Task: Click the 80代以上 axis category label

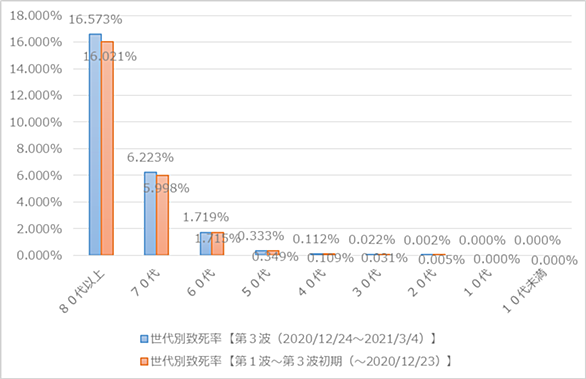Action: [x=82, y=292]
